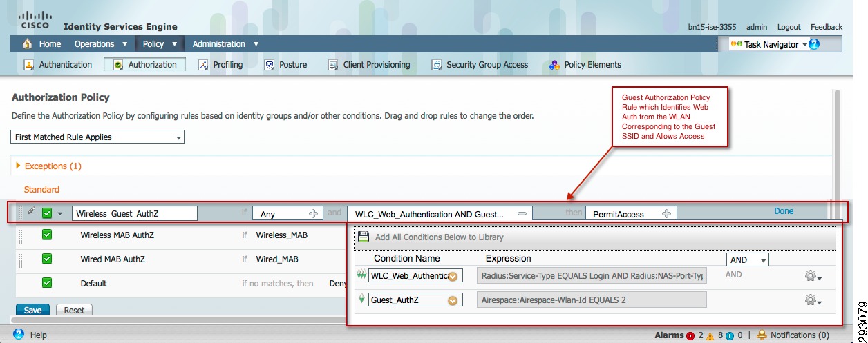Click the condition icon left of WLC_Web_Authentication
868x343 pixels.
(361, 275)
